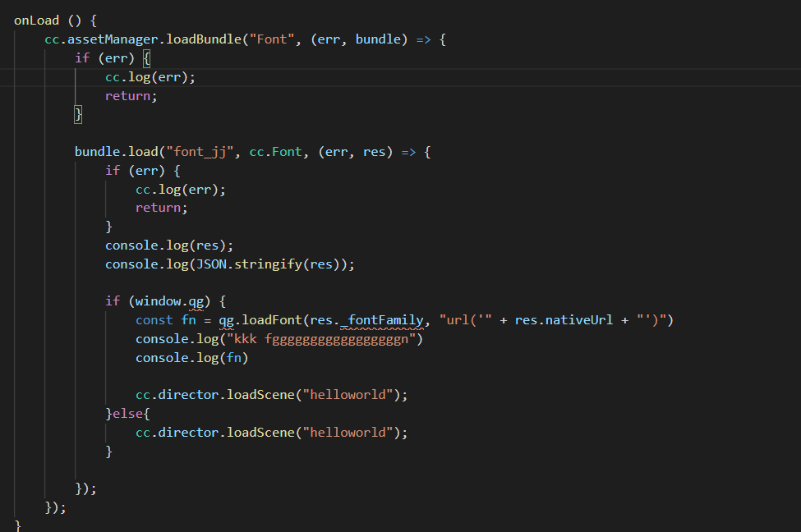Click the }else{ keyword line
This screenshot has height=532, width=801.
pos(127,414)
